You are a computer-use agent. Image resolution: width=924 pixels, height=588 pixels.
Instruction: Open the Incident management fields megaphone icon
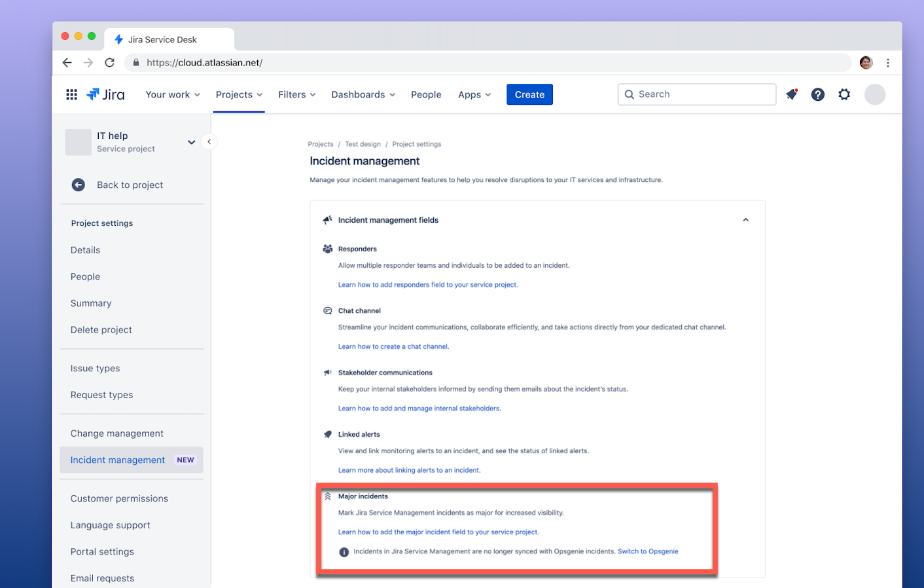coord(327,220)
